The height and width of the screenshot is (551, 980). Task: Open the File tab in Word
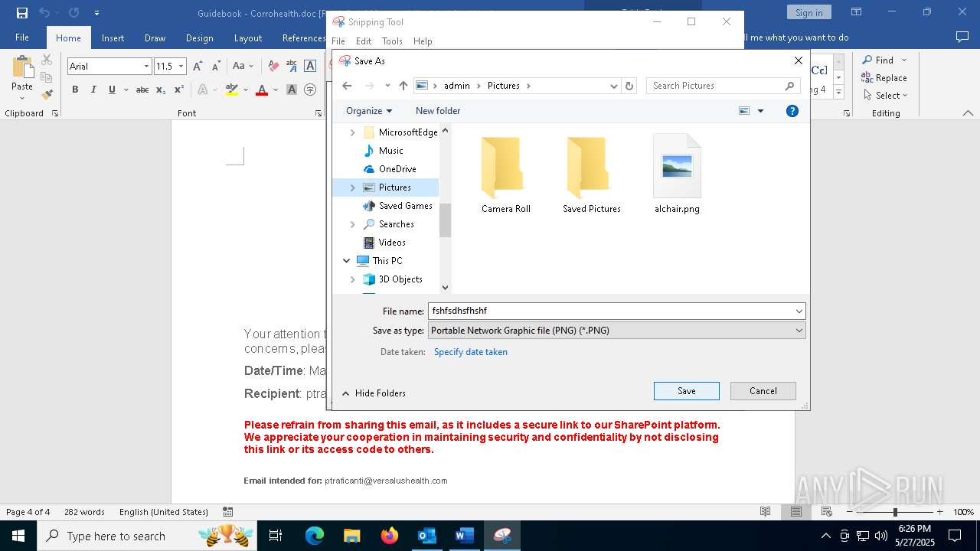click(22, 37)
